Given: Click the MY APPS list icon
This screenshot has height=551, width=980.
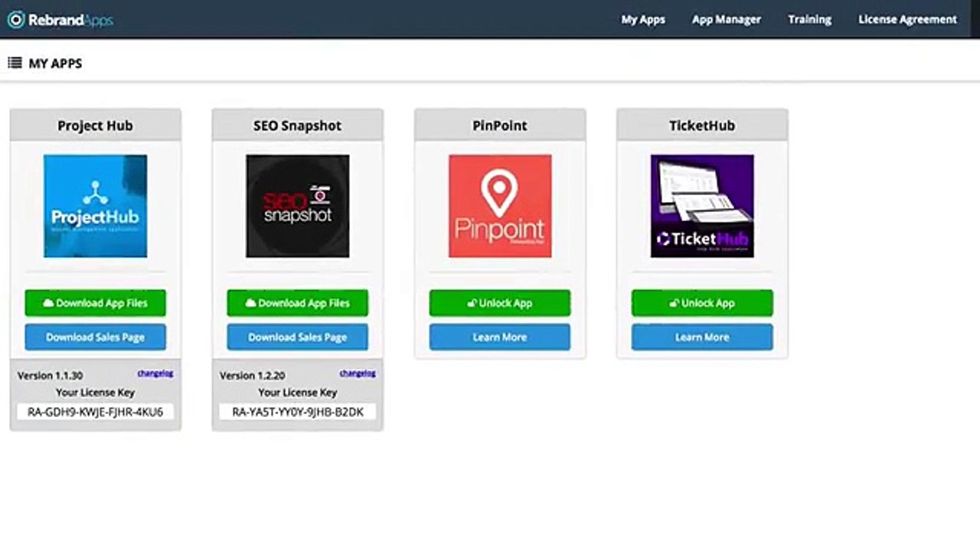Looking at the screenshot, I should tap(15, 63).
